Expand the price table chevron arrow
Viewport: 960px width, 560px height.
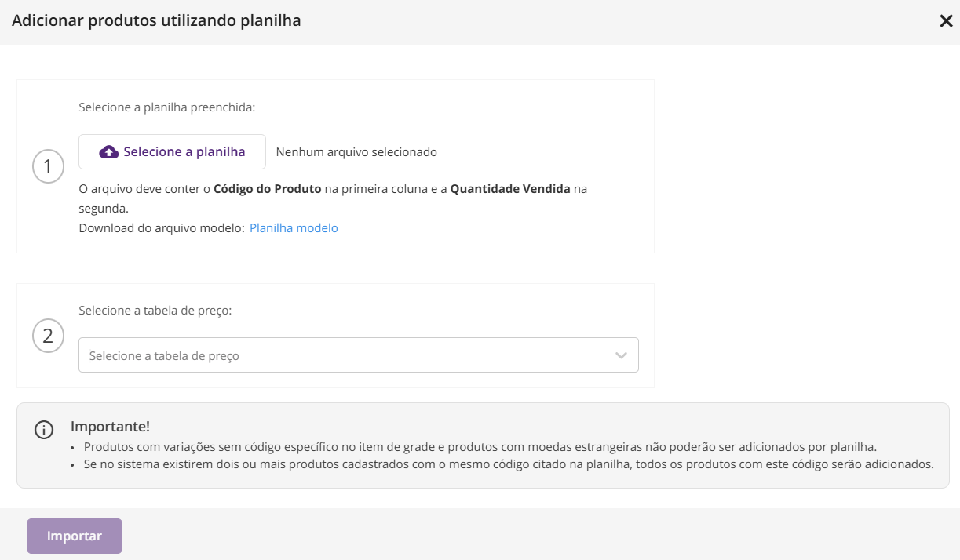622,355
